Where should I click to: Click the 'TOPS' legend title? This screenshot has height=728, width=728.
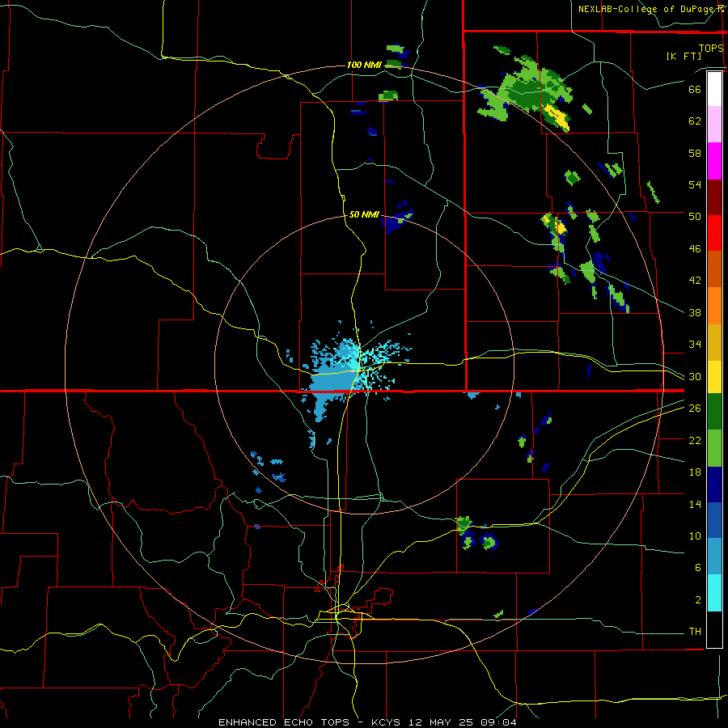(x=711, y=48)
